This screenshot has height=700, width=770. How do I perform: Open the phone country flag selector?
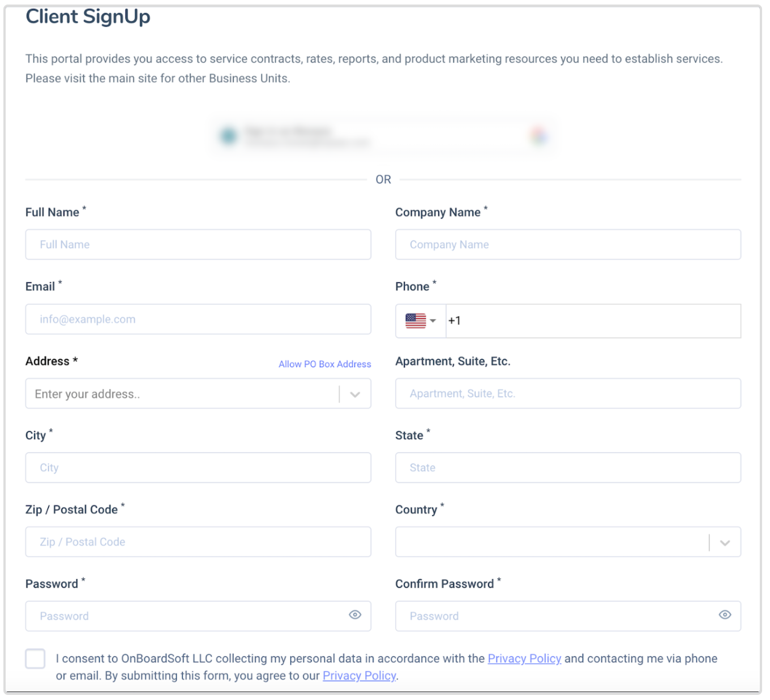coord(420,321)
